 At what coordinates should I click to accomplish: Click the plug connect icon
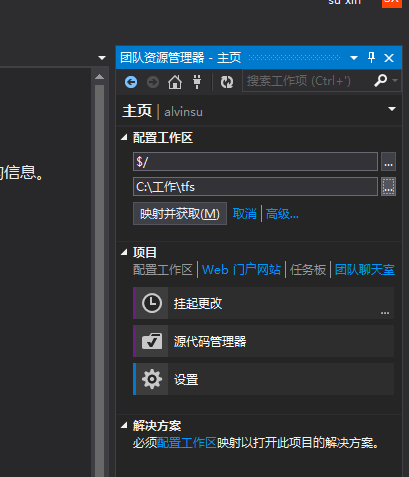[x=197, y=82]
